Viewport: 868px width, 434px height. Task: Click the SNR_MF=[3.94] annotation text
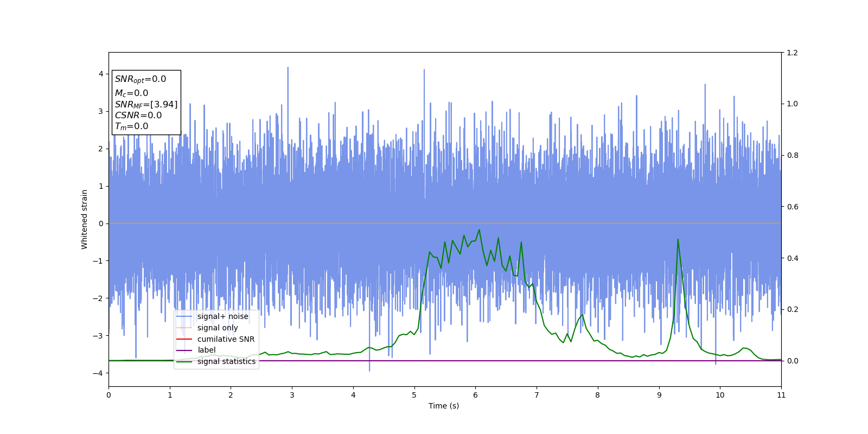pyautogui.click(x=146, y=105)
